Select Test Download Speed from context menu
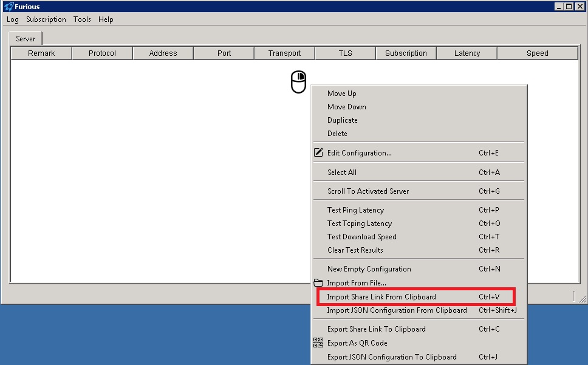 362,237
